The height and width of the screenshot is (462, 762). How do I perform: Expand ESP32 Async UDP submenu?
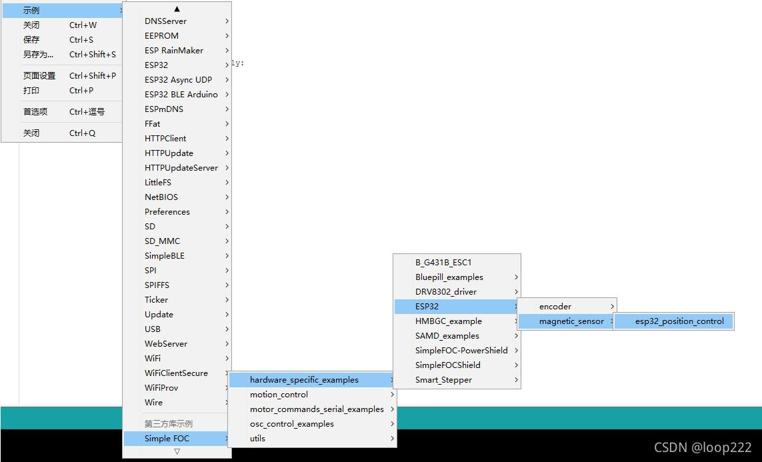177,80
